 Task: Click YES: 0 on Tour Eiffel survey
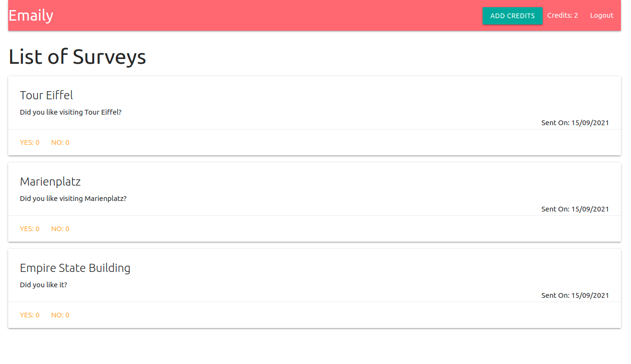coord(30,142)
